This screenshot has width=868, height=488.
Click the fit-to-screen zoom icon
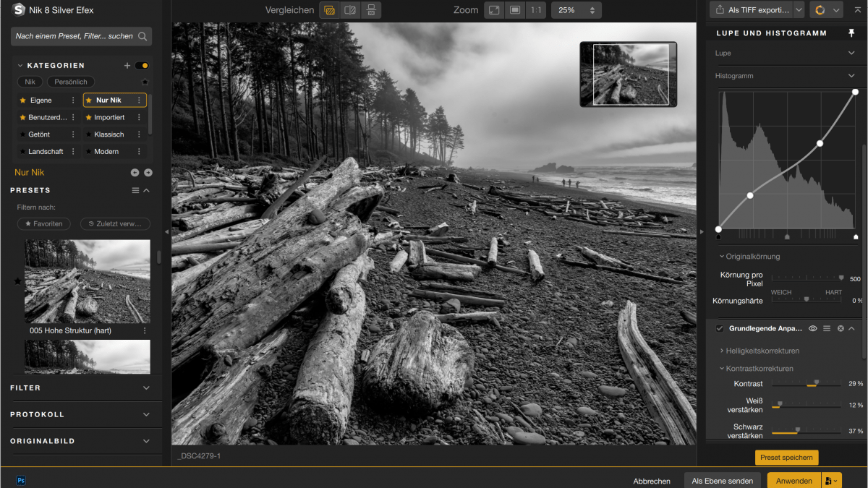(495, 10)
